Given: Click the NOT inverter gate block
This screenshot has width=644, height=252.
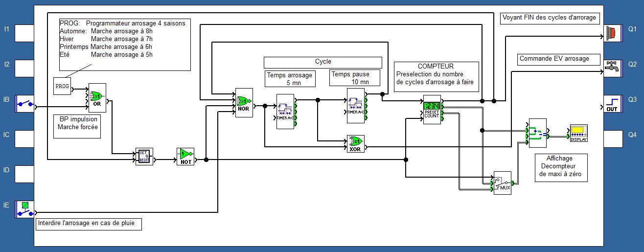Looking at the screenshot, I should [x=185, y=157].
